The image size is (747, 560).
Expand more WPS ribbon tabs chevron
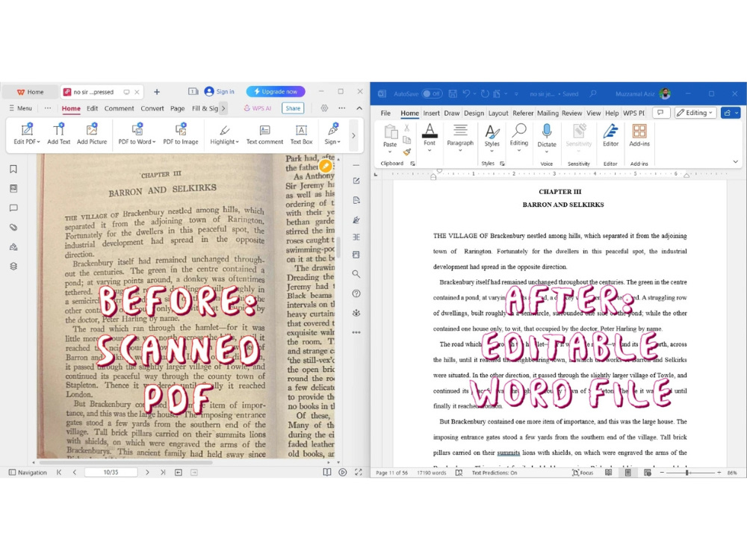pos(223,108)
